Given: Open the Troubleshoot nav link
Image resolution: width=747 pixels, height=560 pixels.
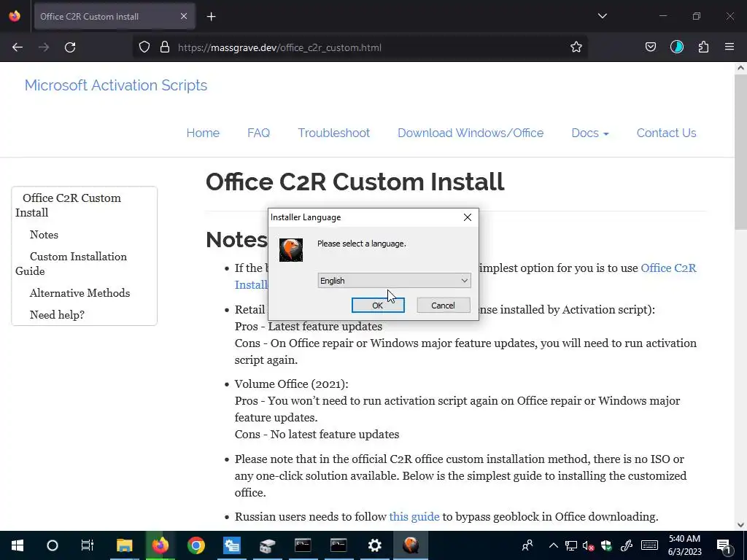Looking at the screenshot, I should pyautogui.click(x=334, y=133).
